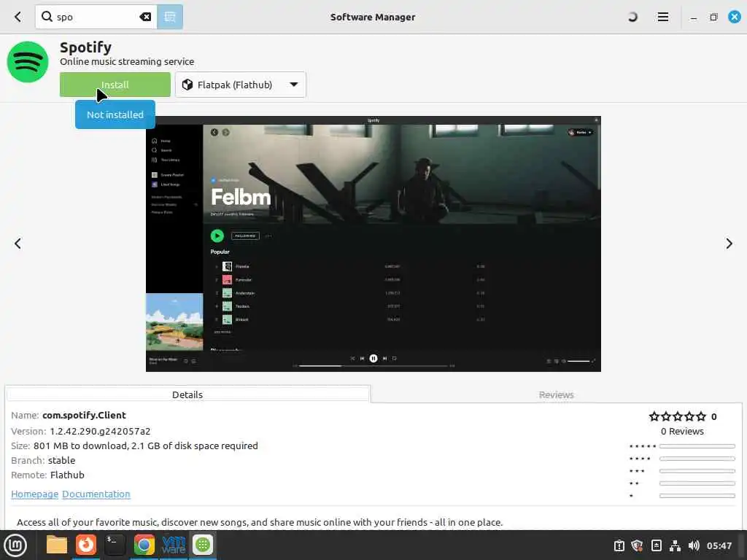Go back using the header back arrow
This screenshot has height=560, width=747.
18,17
